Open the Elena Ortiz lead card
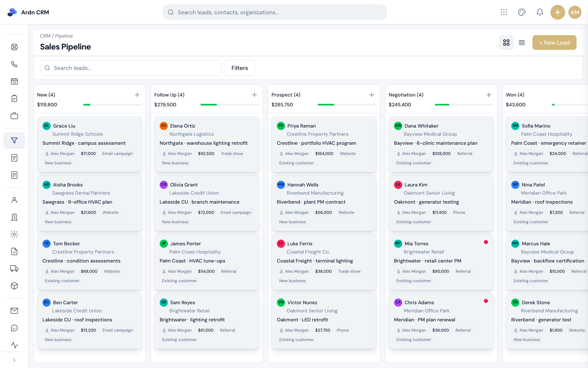The image size is (588, 368). (x=207, y=144)
